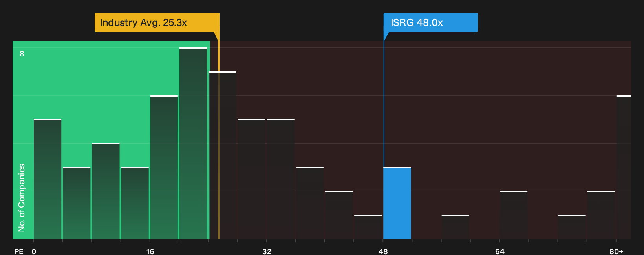The image size is (644, 255).
Task: Click the first green bar at PE 0
Action: 48,179
